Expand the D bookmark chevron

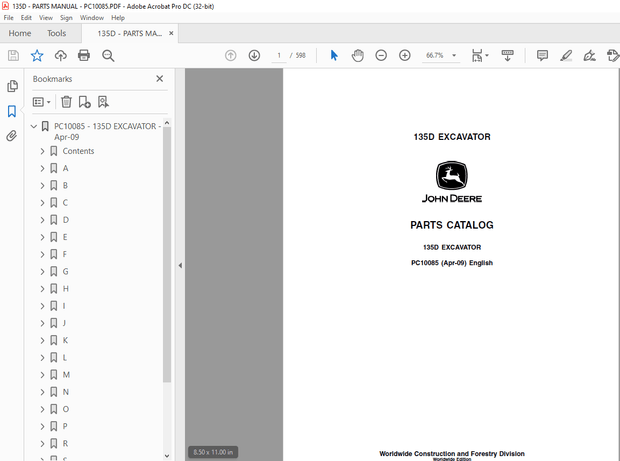click(x=42, y=220)
